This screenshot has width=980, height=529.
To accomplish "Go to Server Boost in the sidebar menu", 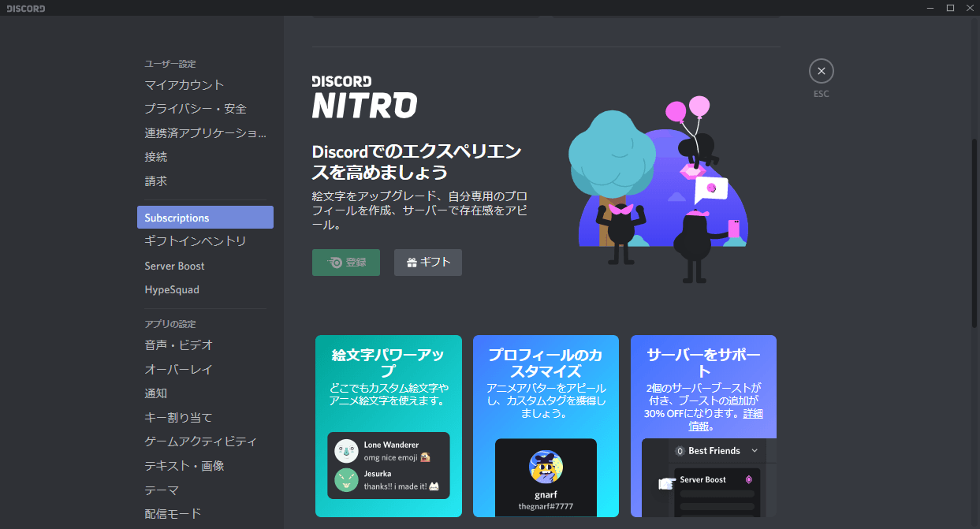I will click(205, 266).
